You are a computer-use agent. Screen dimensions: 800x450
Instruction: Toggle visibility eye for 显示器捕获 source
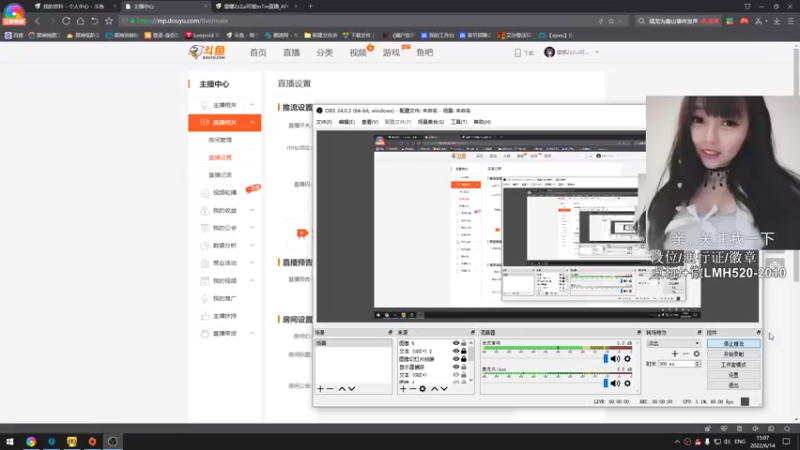(x=456, y=367)
